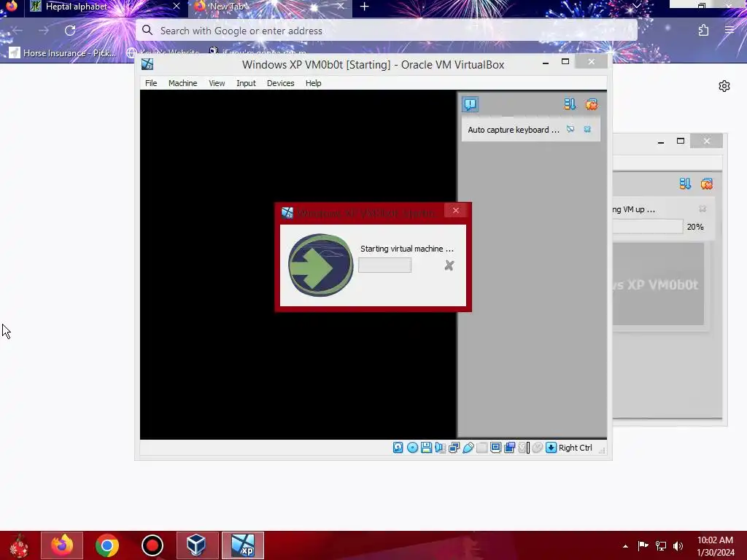Open a new browser tab with plus

coord(365,6)
